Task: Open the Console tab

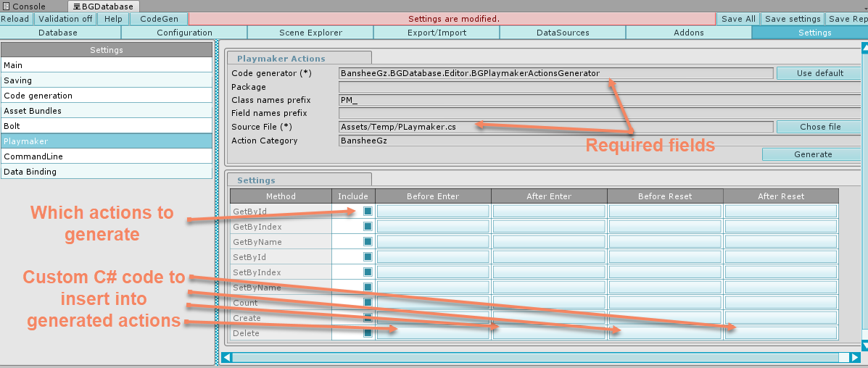Action: 24,6
